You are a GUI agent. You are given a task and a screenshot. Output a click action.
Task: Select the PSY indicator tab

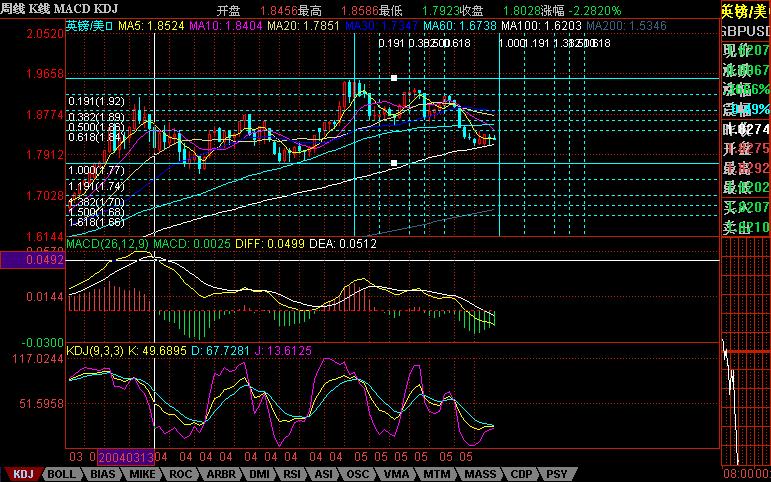[557, 474]
